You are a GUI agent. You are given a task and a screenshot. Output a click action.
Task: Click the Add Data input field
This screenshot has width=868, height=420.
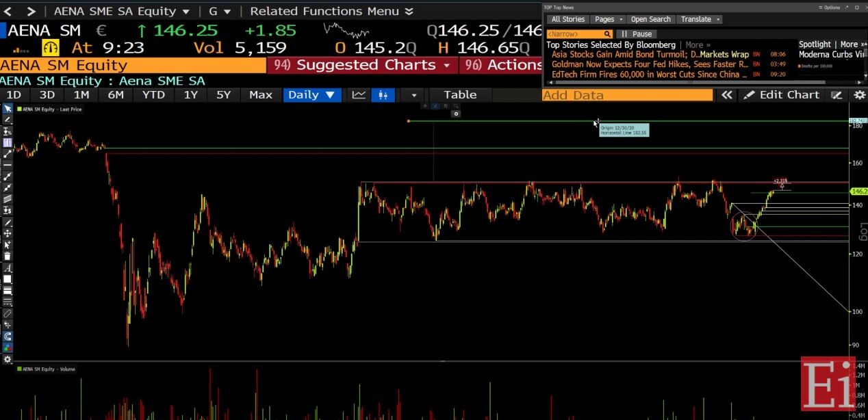click(627, 95)
